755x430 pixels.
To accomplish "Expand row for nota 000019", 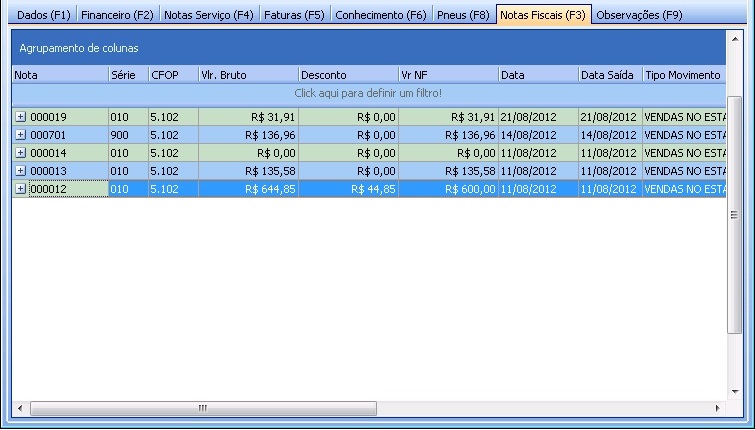I will (20, 117).
